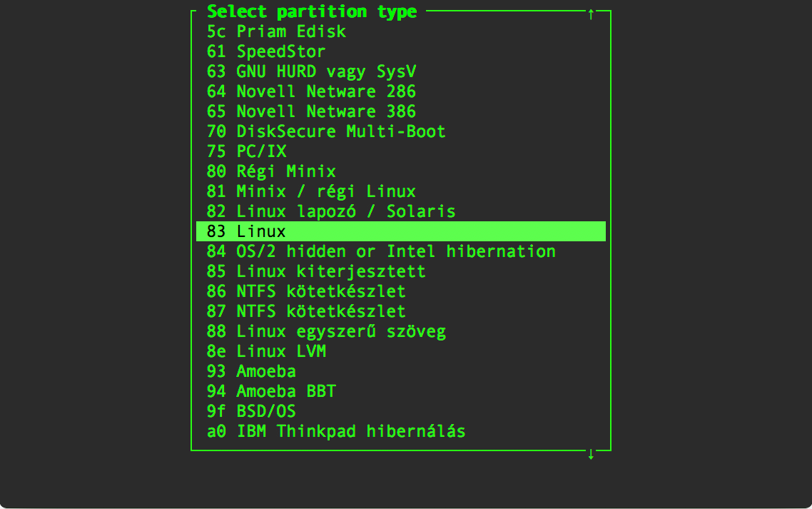The image size is (812, 509).
Task: Select the 83 Linux partition type
Action: pos(401,231)
